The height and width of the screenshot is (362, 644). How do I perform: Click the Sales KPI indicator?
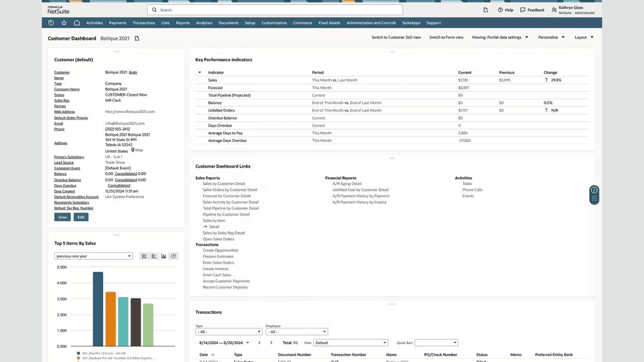coord(212,80)
